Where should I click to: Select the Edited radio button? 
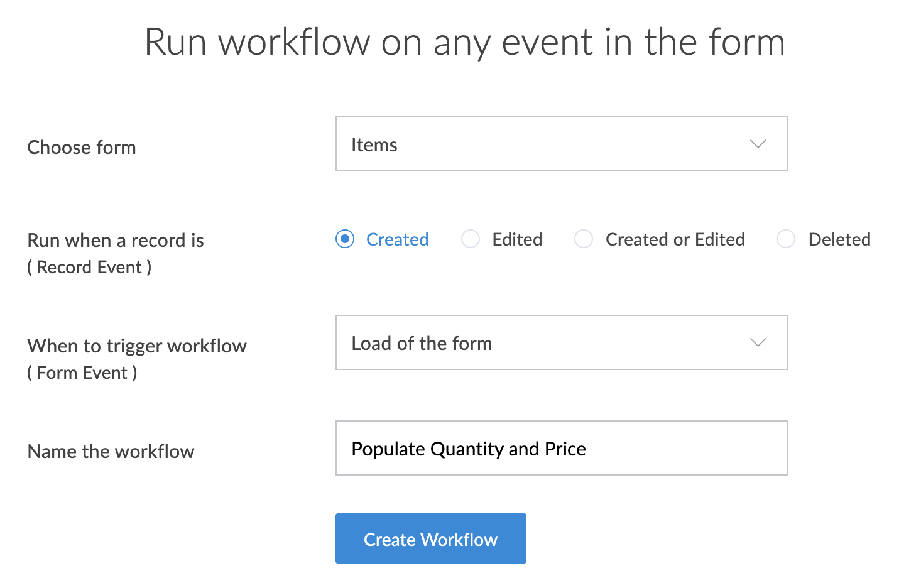tap(471, 239)
